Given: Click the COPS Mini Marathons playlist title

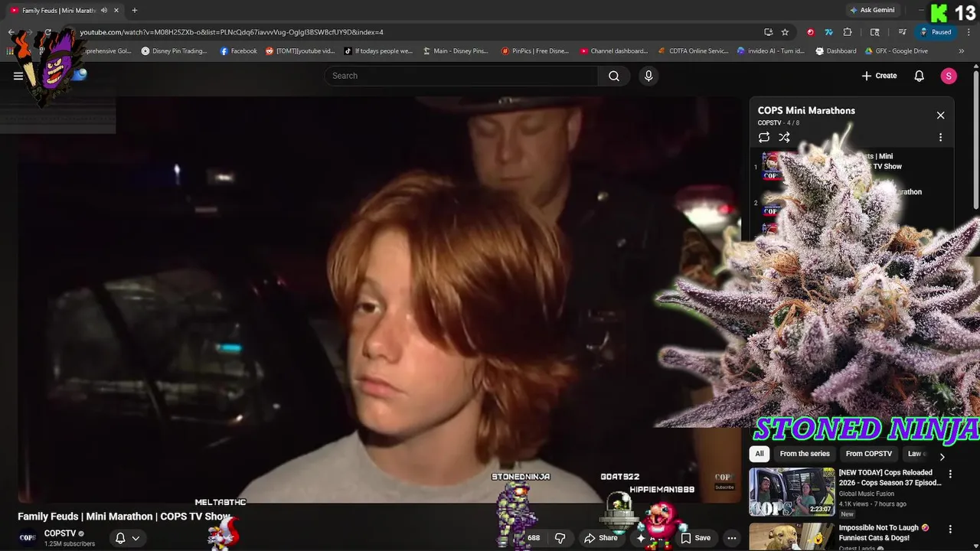Looking at the screenshot, I should click(806, 110).
